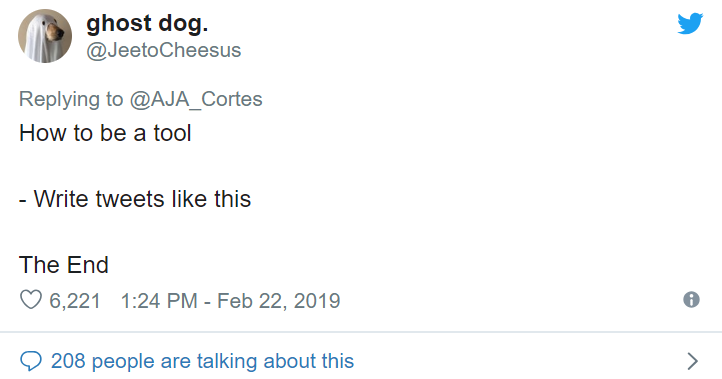The width and height of the screenshot is (722, 379).
Task: Open the tweet info icon
Action: click(691, 300)
